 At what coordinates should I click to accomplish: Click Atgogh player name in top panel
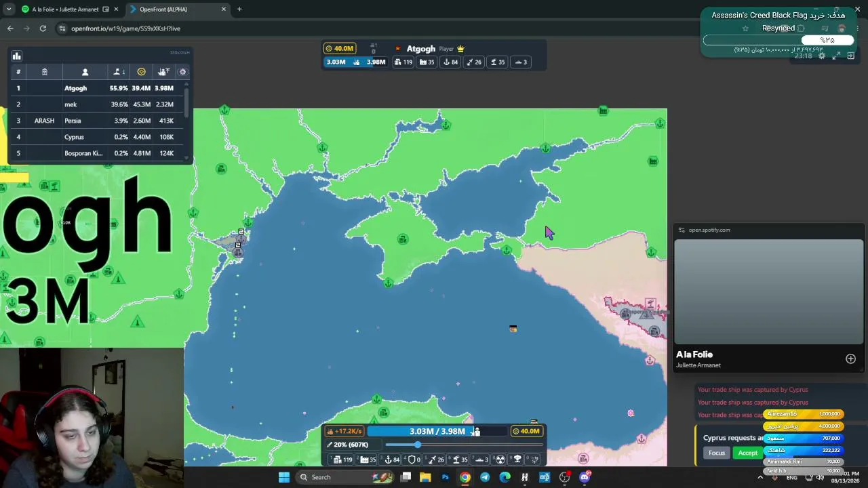(421, 49)
